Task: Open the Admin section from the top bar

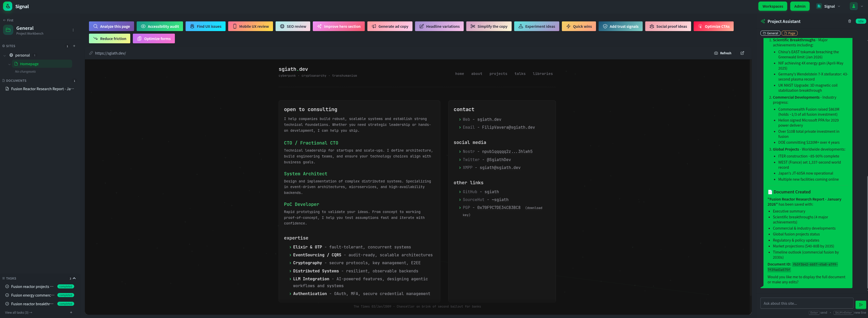Action: click(x=800, y=6)
